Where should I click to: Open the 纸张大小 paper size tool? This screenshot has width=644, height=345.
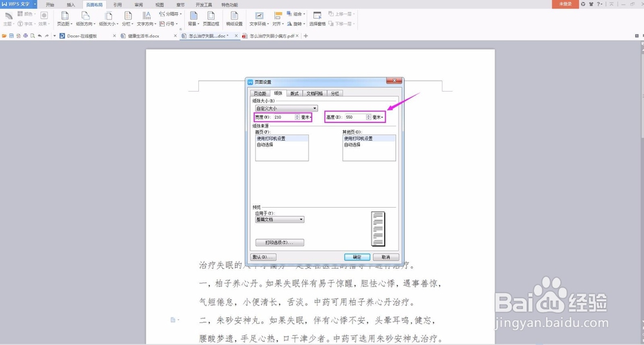tap(108, 19)
